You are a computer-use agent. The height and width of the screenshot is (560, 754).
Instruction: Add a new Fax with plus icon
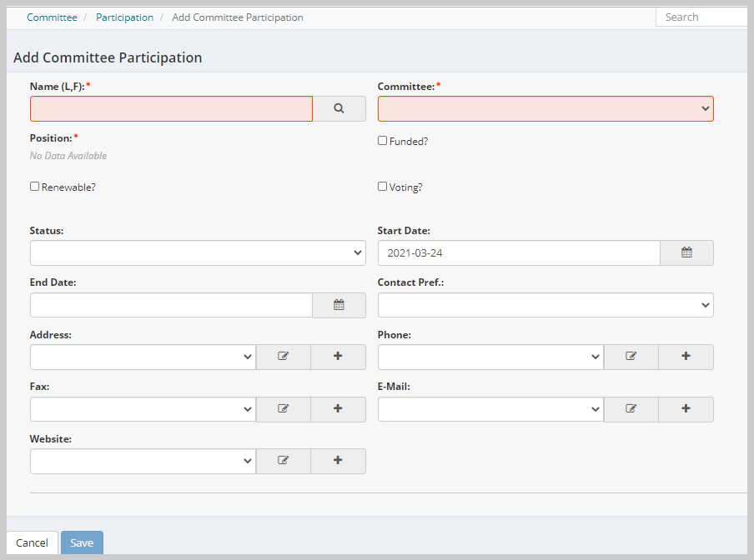coord(338,408)
